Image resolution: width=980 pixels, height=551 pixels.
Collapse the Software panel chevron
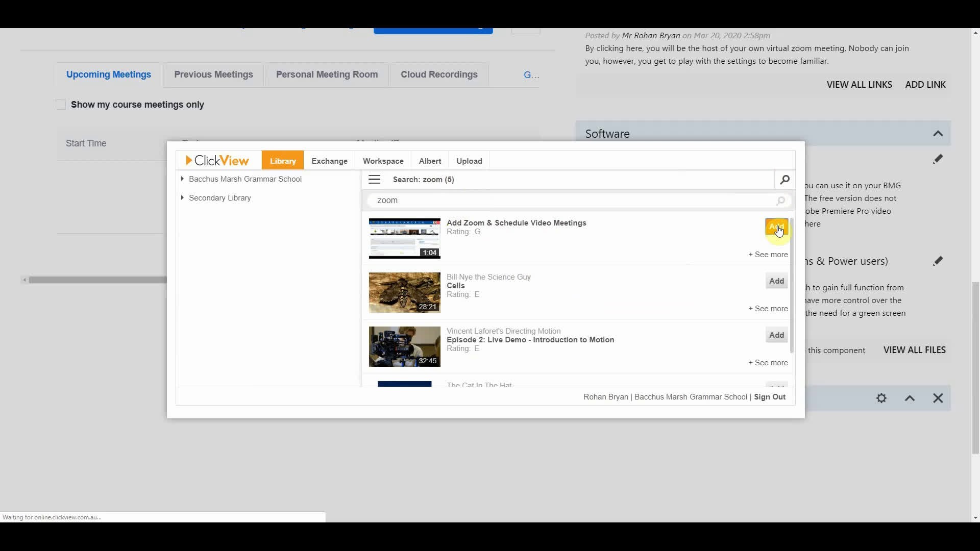point(938,134)
